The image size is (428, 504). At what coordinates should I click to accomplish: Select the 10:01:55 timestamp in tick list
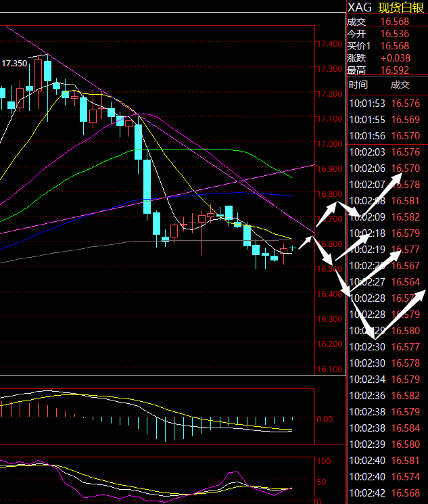tap(367, 120)
